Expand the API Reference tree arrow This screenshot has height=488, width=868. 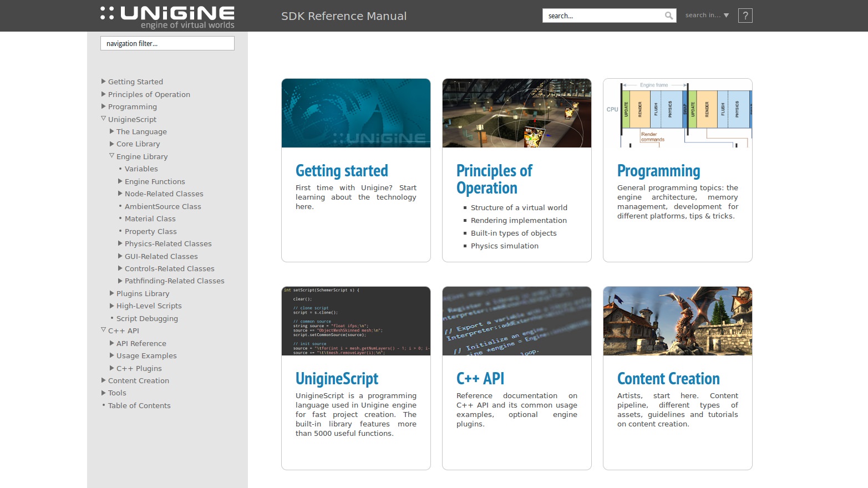pos(111,343)
